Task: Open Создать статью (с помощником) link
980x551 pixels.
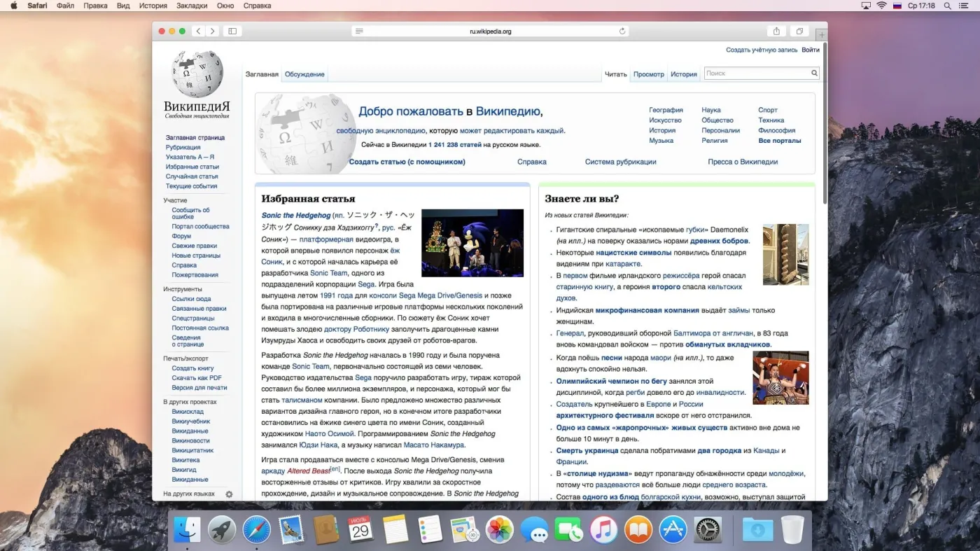Action: click(x=407, y=162)
